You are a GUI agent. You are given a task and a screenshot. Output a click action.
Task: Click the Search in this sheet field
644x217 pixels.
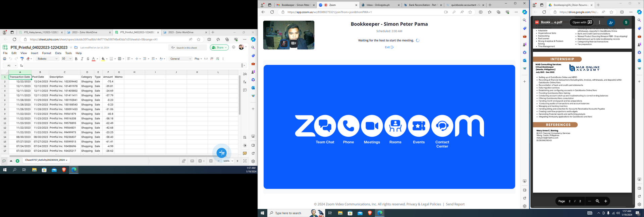click(188, 48)
